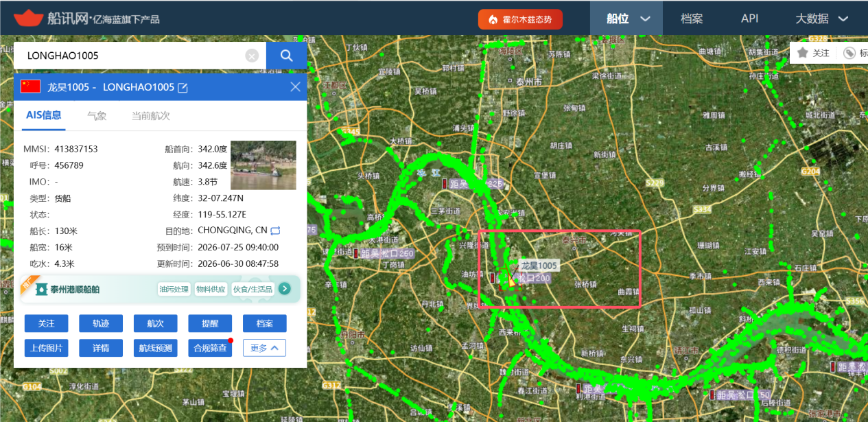This screenshot has width=868, height=422.
Task: Click the 轨迹 button
Action: [101, 323]
